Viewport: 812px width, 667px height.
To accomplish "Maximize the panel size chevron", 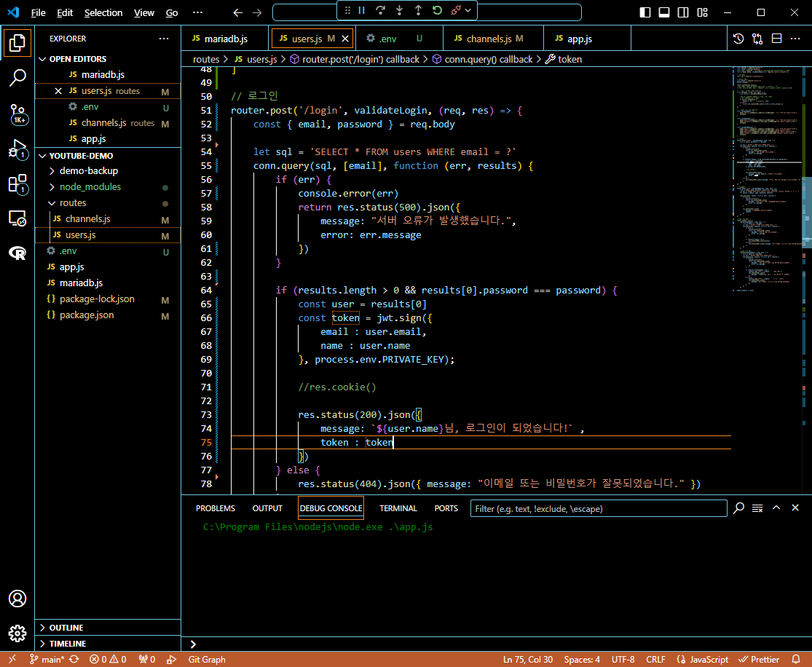I will tap(776, 508).
